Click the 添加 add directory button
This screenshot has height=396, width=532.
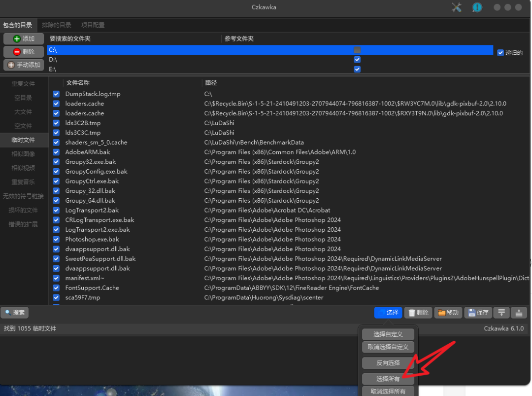click(24, 39)
